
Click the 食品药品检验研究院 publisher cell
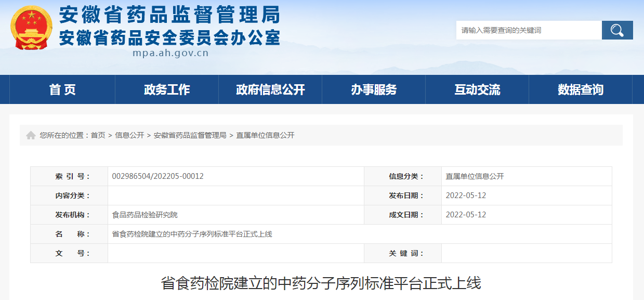click(236, 215)
